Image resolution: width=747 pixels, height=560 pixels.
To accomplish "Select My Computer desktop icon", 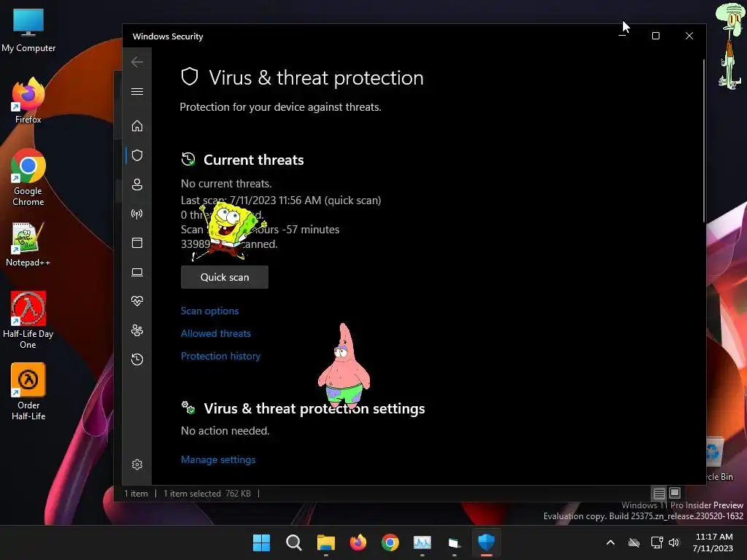I will coord(28,31).
